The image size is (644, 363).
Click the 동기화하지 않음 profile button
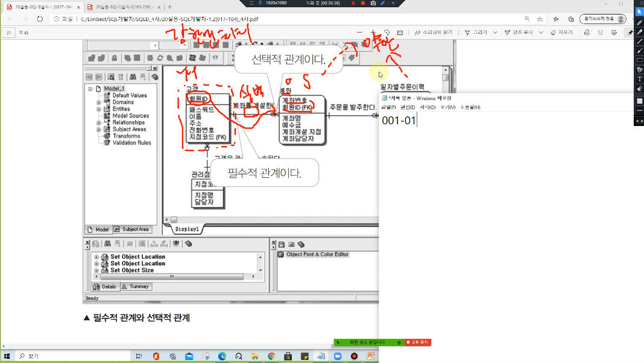[x=602, y=19]
